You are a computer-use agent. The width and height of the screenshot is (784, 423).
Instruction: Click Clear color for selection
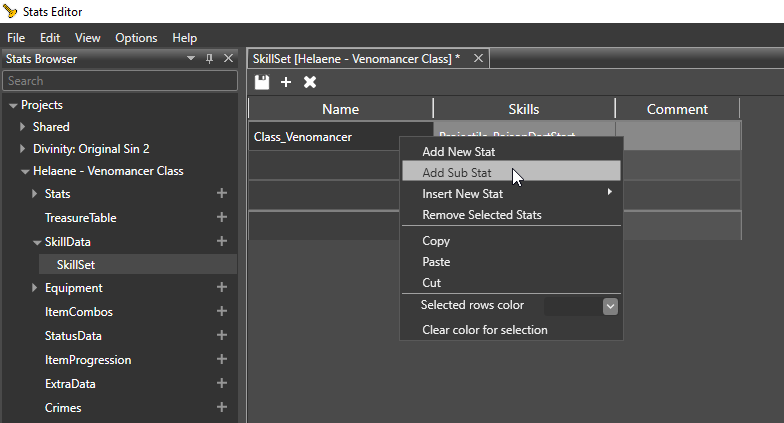(485, 330)
